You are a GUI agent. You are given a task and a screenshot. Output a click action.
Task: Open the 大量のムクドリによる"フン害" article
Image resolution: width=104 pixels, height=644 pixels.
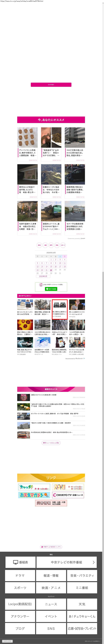click(x=60, y=328)
